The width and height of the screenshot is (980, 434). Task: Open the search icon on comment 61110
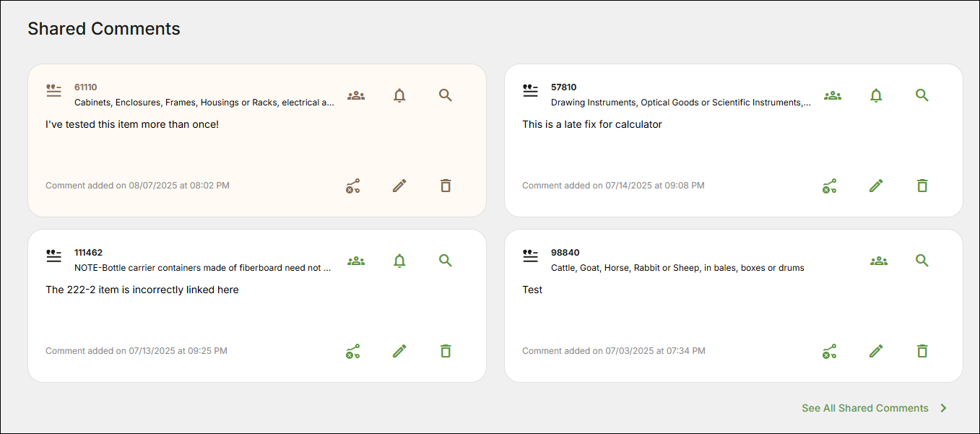[446, 95]
